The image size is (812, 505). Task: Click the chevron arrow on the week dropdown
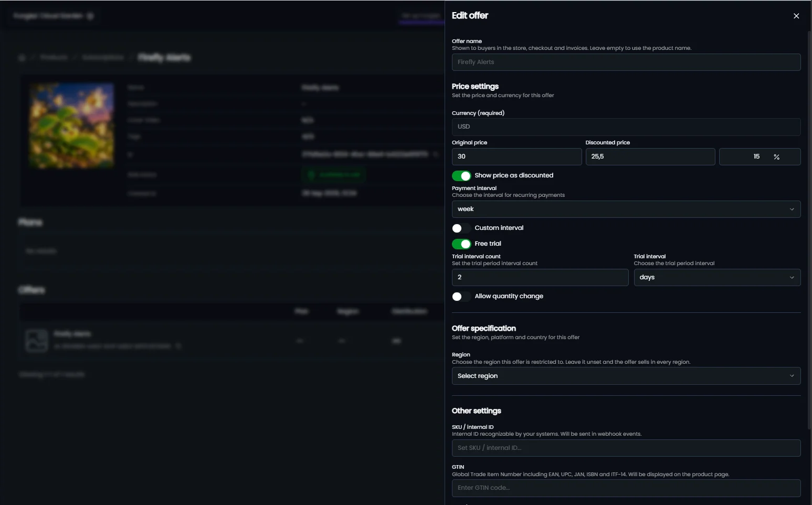[792, 209]
